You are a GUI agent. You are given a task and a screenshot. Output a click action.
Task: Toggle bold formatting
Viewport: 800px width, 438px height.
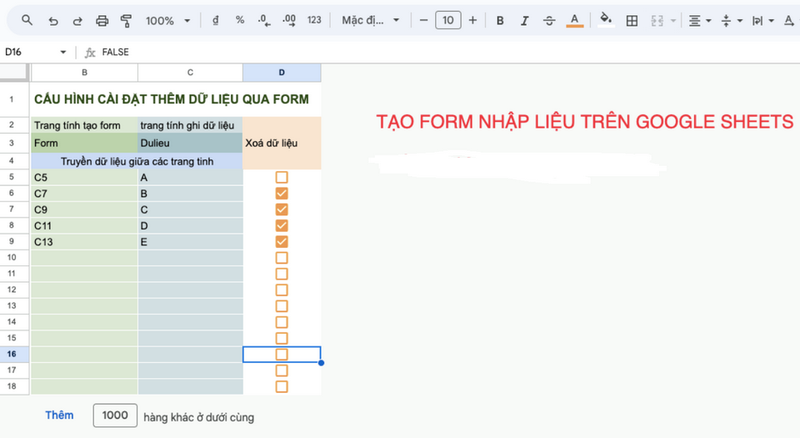tap(500, 21)
